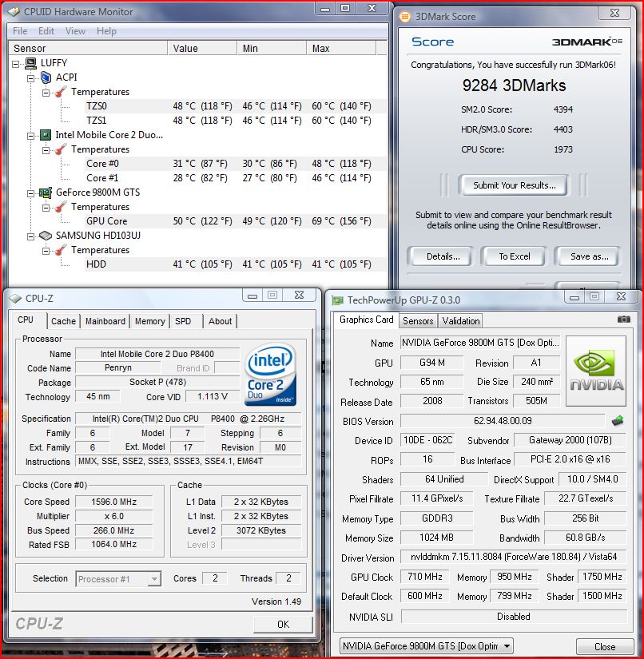
Task: Click the Details button in 3DMark
Action: (443, 256)
